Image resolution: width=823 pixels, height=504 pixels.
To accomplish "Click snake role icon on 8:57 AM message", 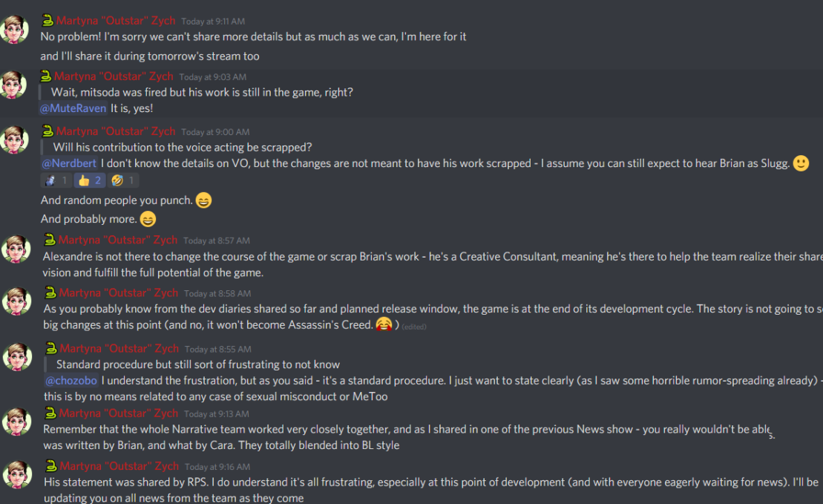I will click(x=50, y=239).
